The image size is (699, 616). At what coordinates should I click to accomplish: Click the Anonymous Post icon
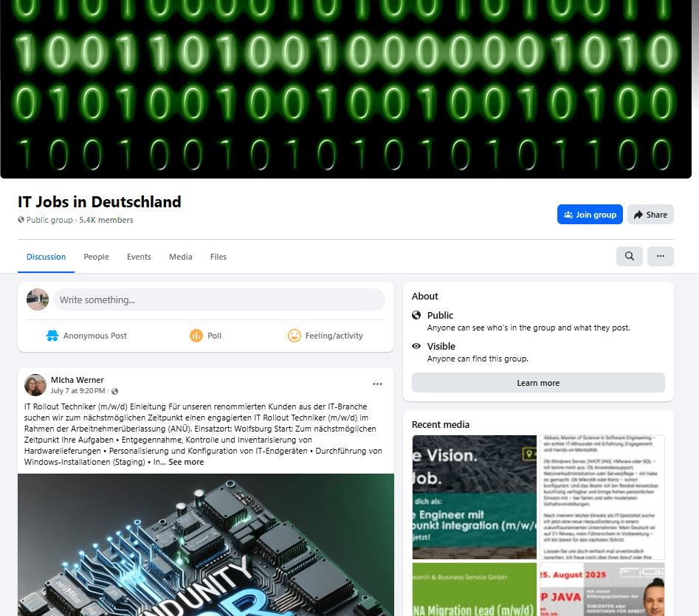point(52,336)
